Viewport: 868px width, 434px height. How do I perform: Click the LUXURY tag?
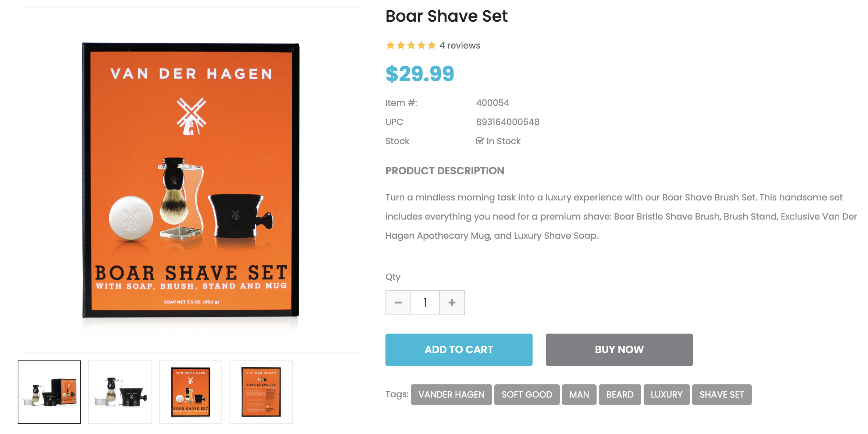coord(666,395)
